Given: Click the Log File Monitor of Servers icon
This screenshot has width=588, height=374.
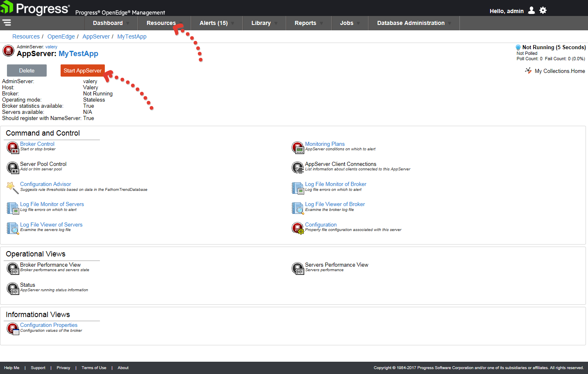Looking at the screenshot, I should (13, 208).
